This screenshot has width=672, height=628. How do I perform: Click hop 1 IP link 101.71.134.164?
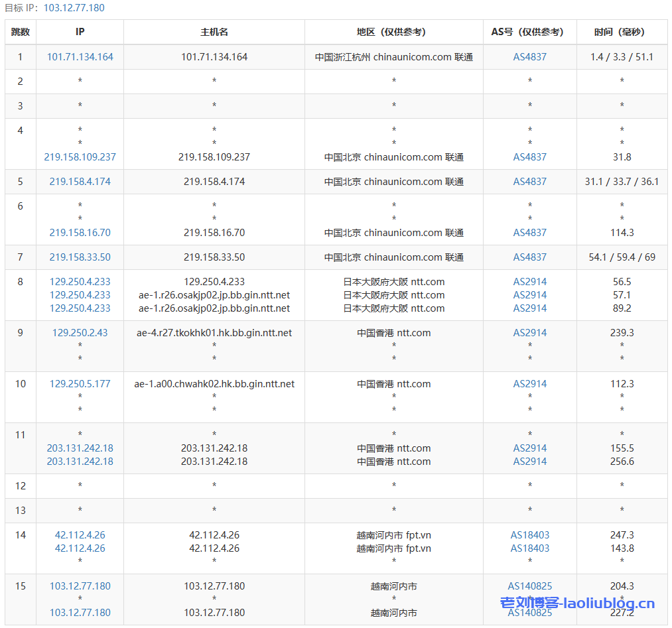80,57
